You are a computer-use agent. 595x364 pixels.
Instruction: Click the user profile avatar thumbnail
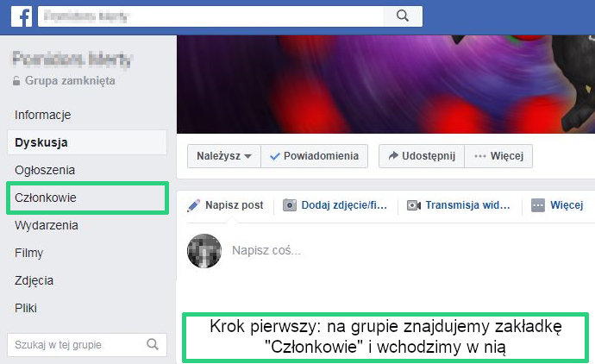[204, 251]
